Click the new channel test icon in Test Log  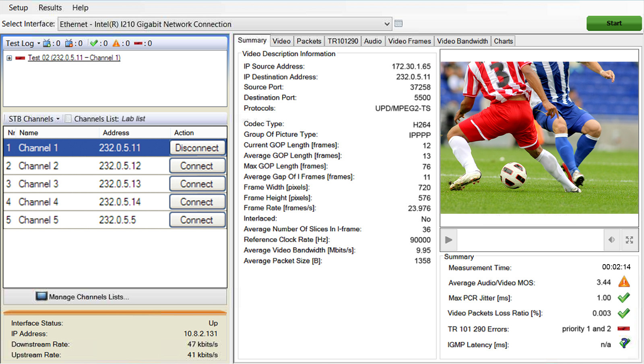(46, 43)
